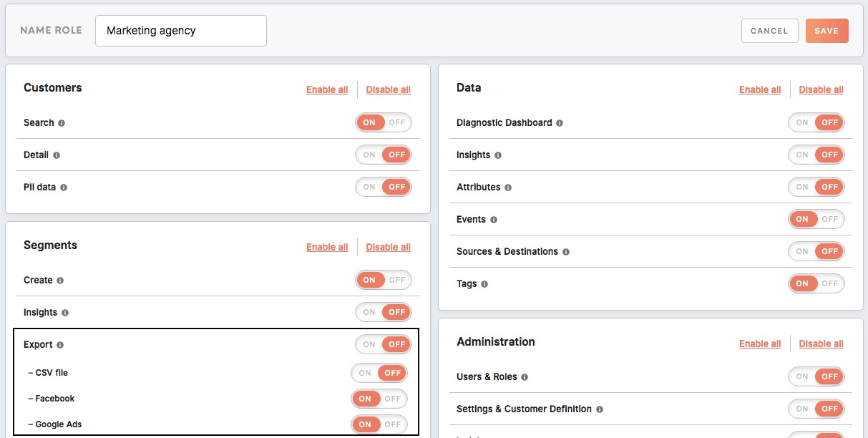
Task: Click info icon next to Diagnostic Dashboard
Action: pyautogui.click(x=560, y=123)
